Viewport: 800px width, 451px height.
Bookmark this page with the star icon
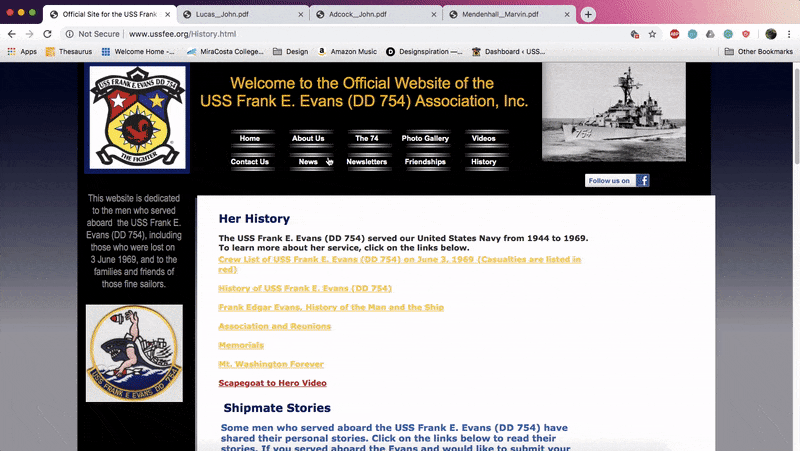[652, 34]
